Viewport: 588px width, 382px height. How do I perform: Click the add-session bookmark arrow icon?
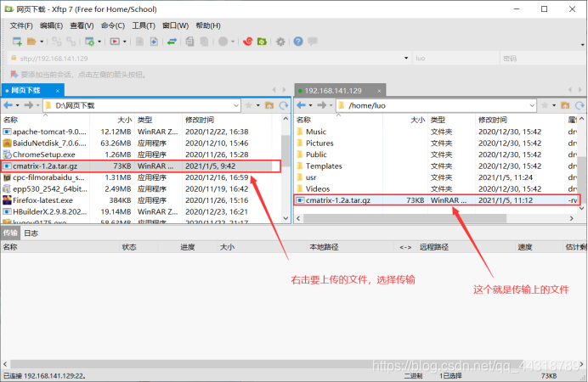pyautogui.click(x=14, y=75)
